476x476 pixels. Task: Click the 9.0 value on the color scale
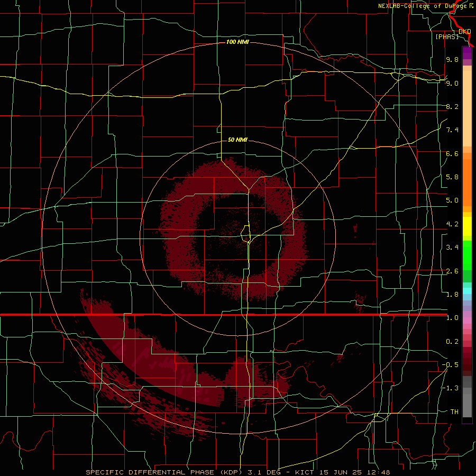pos(452,83)
